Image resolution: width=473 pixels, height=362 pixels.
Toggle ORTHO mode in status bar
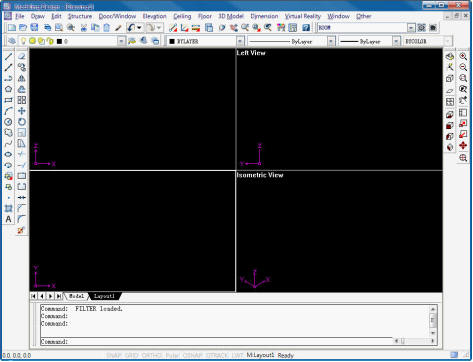[x=152, y=355]
